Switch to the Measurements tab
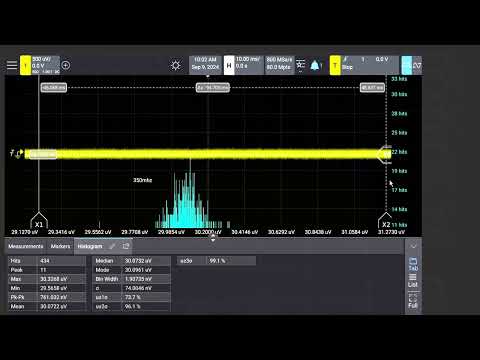 [26, 246]
